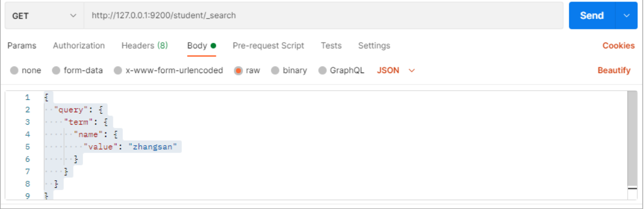Choose the form-data radio button

(56, 71)
